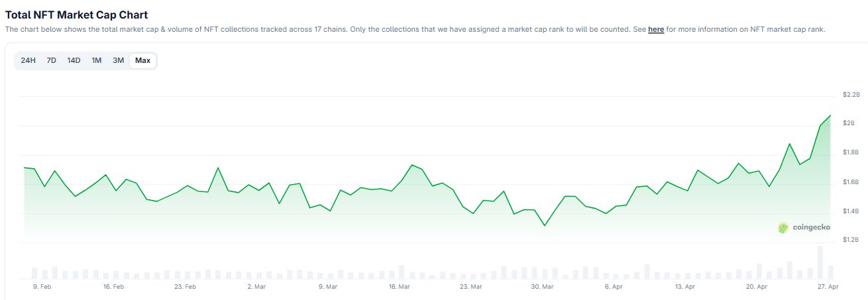The image size is (868, 300).
Task: Choose the 14D chart range
Action: click(74, 61)
